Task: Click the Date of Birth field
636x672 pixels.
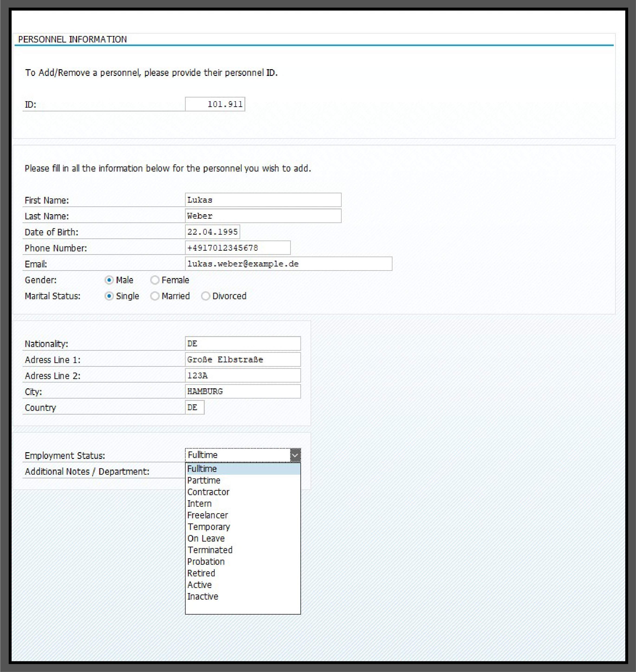Action: tap(213, 232)
